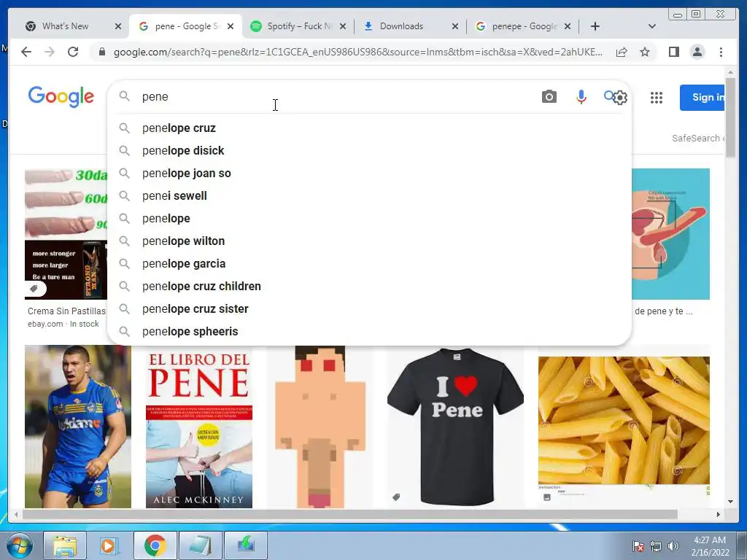Screen dimensions: 747x560
Task: Open Chrome three-dot menu
Action: click(721, 52)
